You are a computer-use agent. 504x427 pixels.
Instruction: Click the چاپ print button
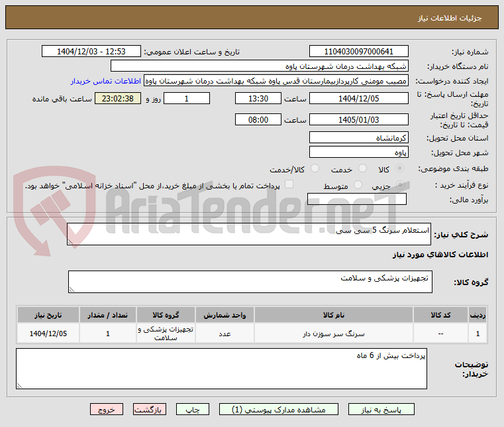click(193, 409)
